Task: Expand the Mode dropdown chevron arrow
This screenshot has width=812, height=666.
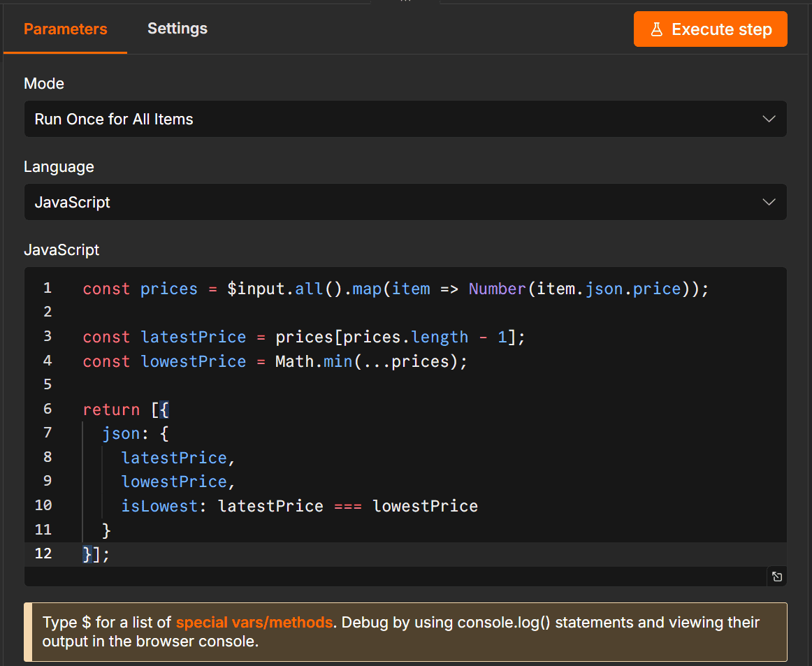Action: coord(769,119)
